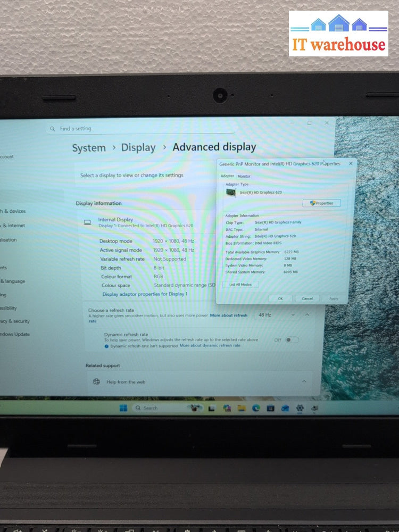Open More about dynamic refresh rate link

210,345
